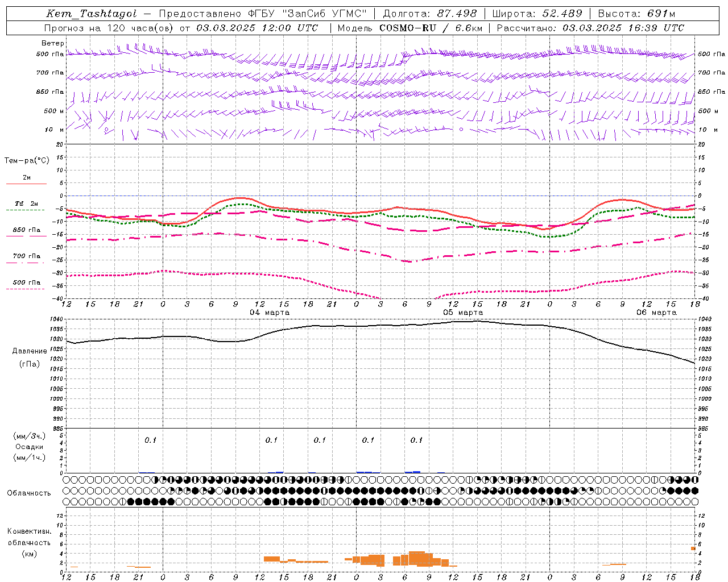This screenshot has height=582, width=728.
Task: Click the Td 2м dew point legend entry
Action: coord(27,203)
